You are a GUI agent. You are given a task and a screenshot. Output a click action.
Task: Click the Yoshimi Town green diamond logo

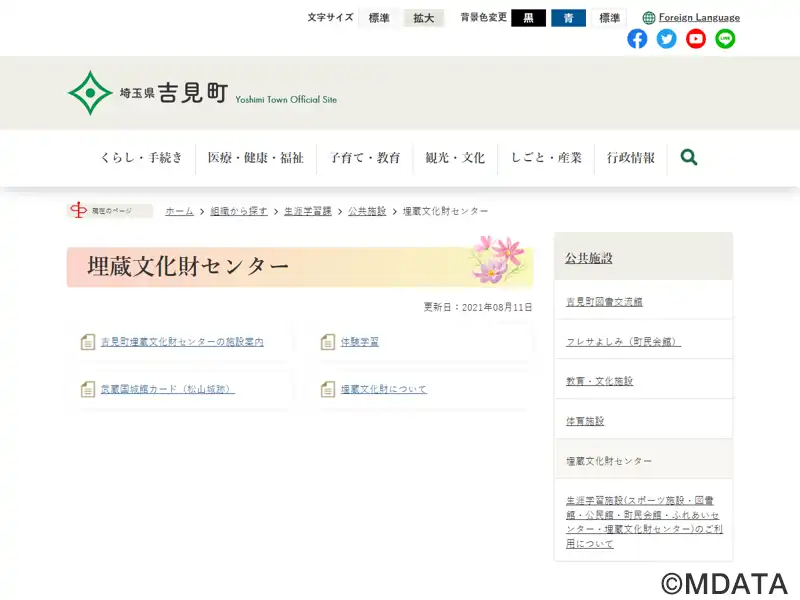[90, 93]
